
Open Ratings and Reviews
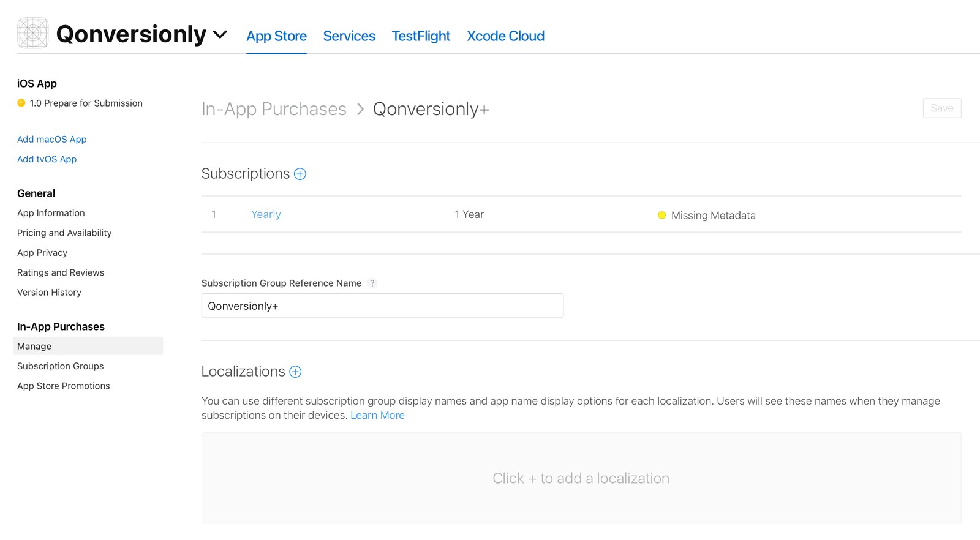(x=61, y=272)
